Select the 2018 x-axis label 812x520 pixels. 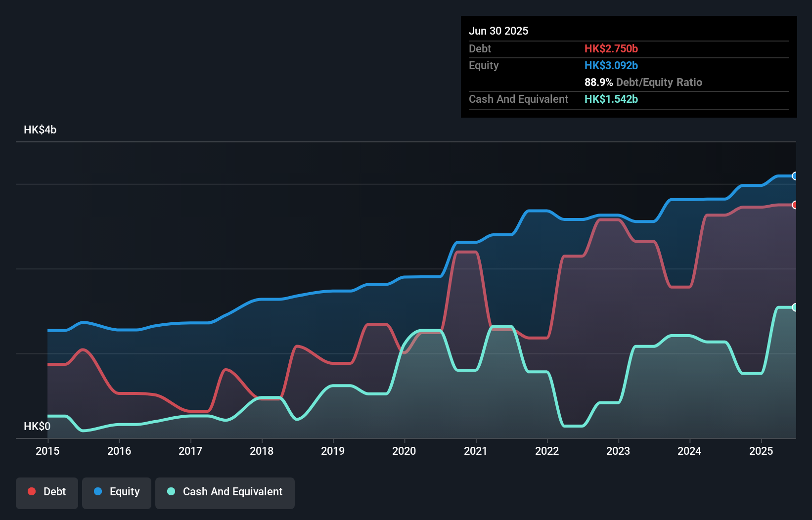262,451
